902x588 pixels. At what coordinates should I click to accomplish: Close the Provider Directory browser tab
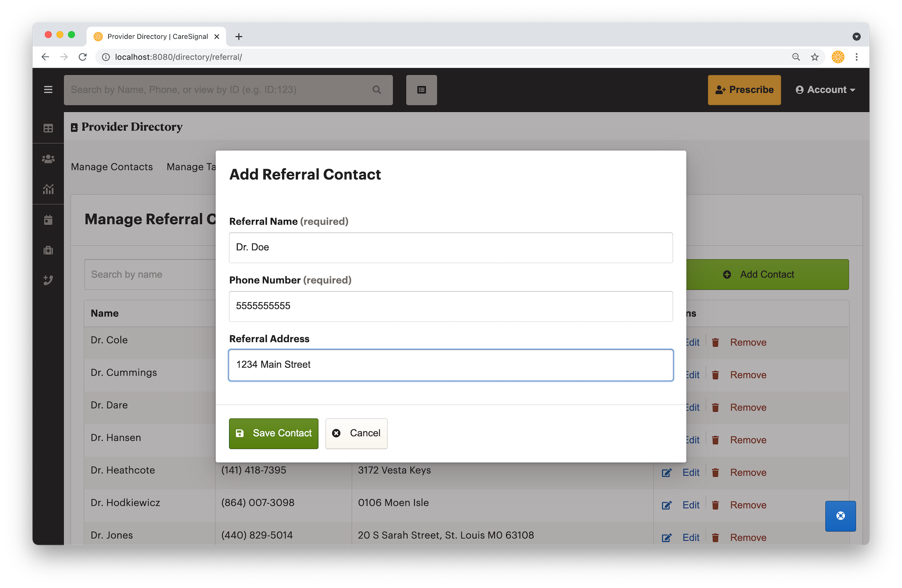point(217,37)
